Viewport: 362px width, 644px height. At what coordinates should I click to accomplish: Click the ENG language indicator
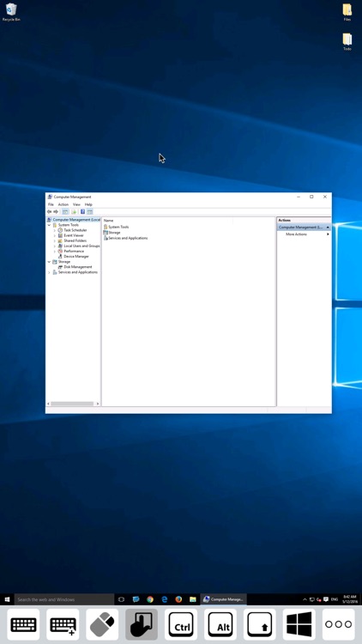pos(335,599)
